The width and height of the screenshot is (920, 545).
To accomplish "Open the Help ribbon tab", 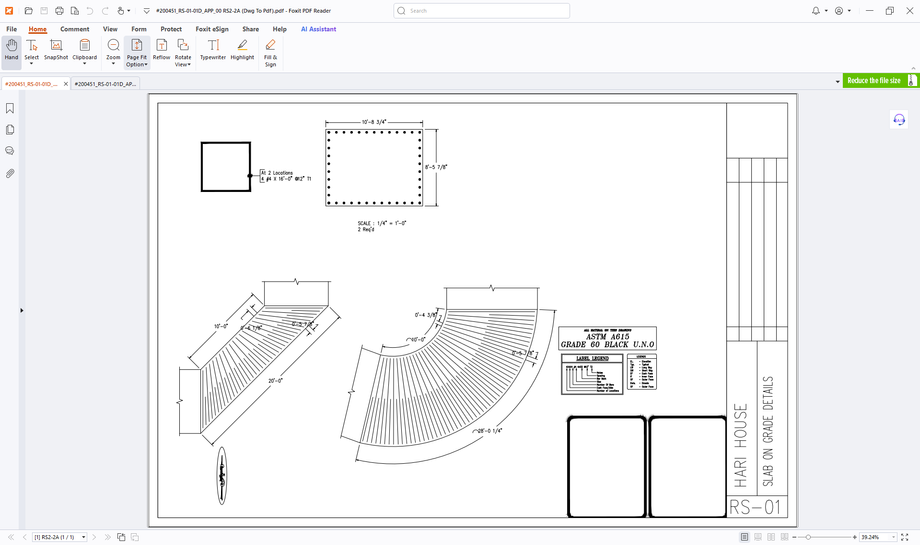I will (279, 29).
